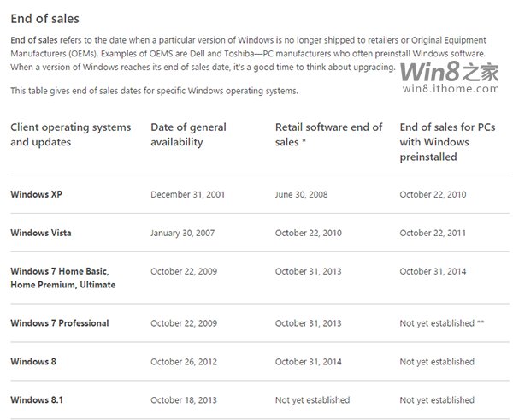Click Retail software end of sales header
The image size is (513, 420).
(x=329, y=134)
